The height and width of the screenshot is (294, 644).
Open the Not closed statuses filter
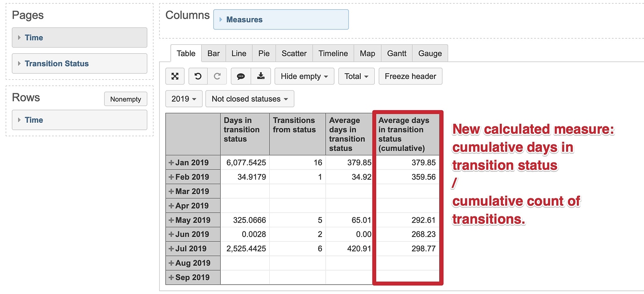pyautogui.click(x=250, y=98)
